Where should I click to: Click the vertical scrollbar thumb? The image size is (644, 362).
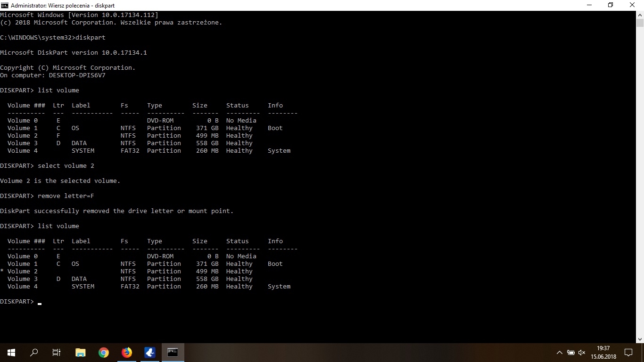tap(640, 23)
